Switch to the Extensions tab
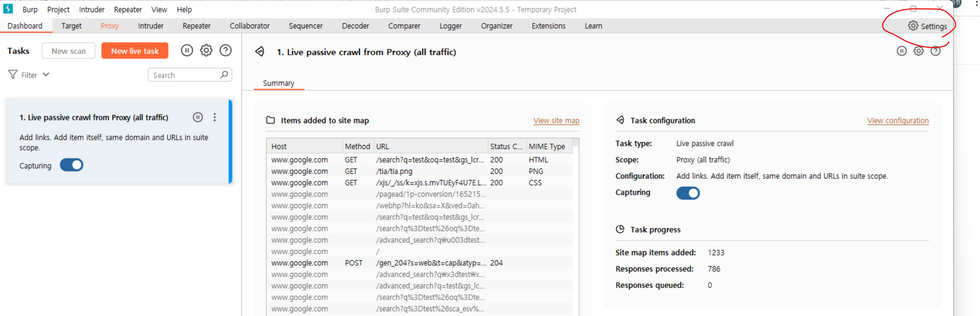This screenshot has height=316, width=980. pyautogui.click(x=548, y=26)
